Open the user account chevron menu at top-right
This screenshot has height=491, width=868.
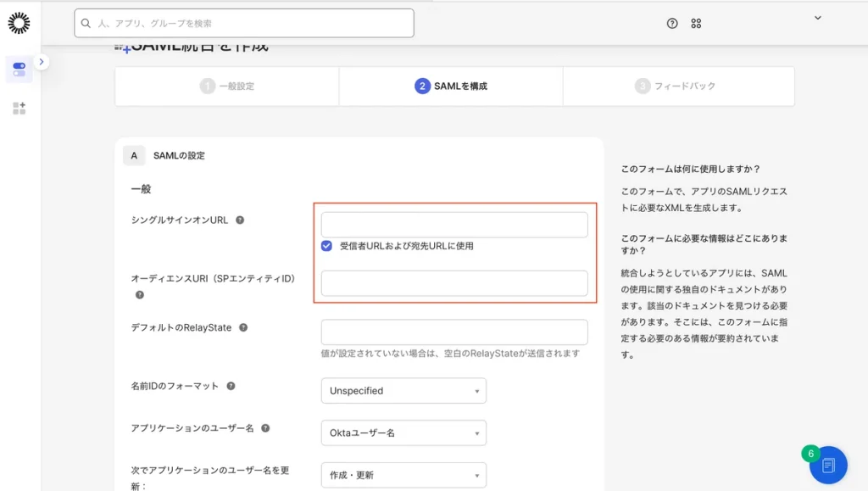[x=817, y=18]
